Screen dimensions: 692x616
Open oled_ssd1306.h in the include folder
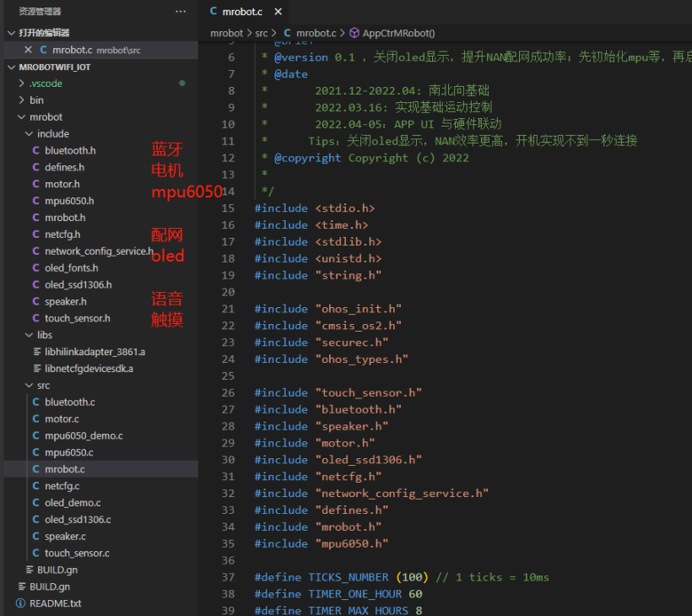(x=78, y=284)
